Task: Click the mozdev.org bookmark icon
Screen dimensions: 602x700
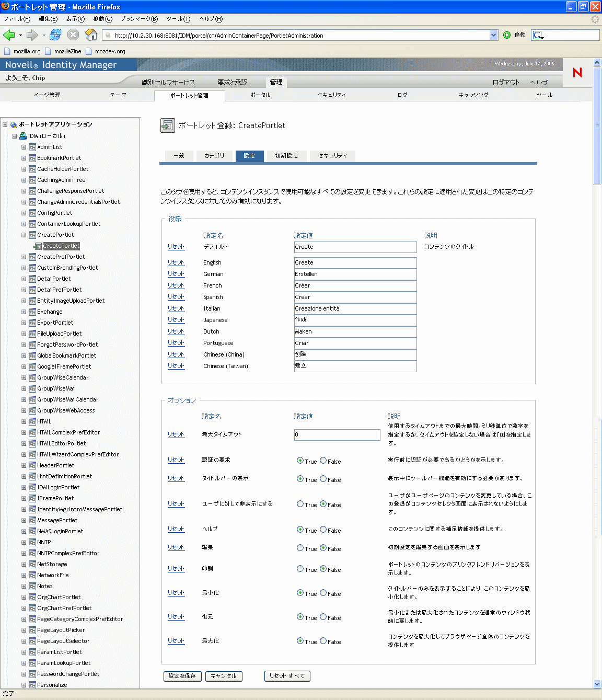Action: (x=89, y=51)
